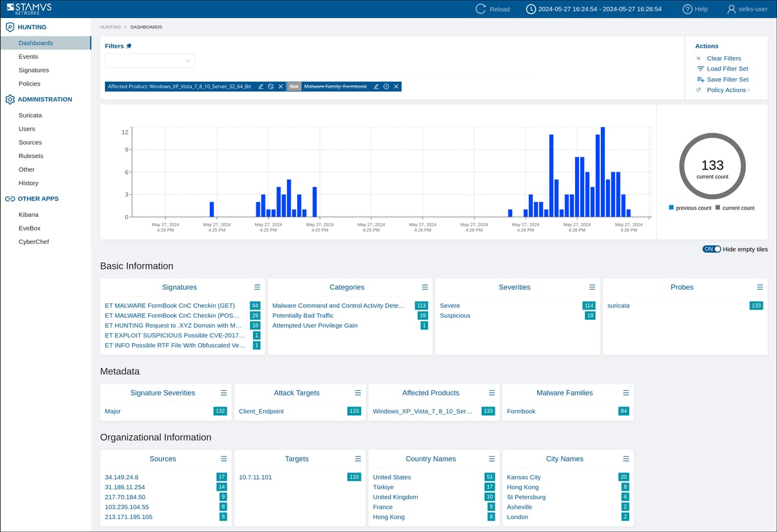
Task: Select the suricata probe entry
Action: pos(618,305)
